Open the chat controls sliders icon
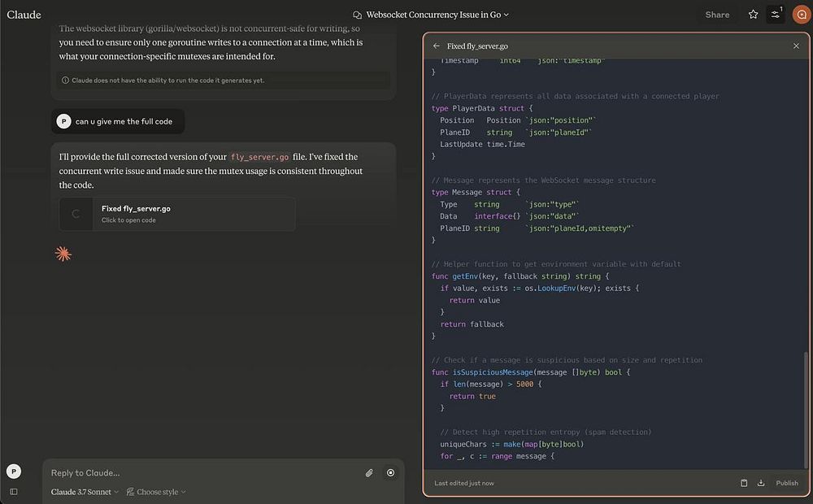This screenshot has width=813, height=504. click(x=776, y=15)
